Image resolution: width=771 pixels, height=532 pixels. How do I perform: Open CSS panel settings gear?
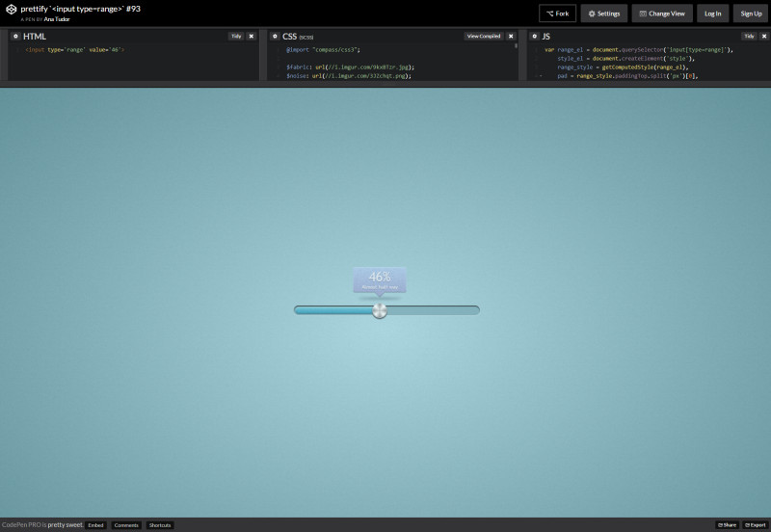point(274,36)
